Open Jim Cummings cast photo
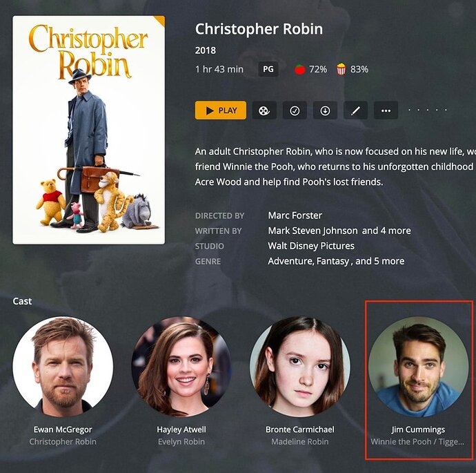 point(418,367)
